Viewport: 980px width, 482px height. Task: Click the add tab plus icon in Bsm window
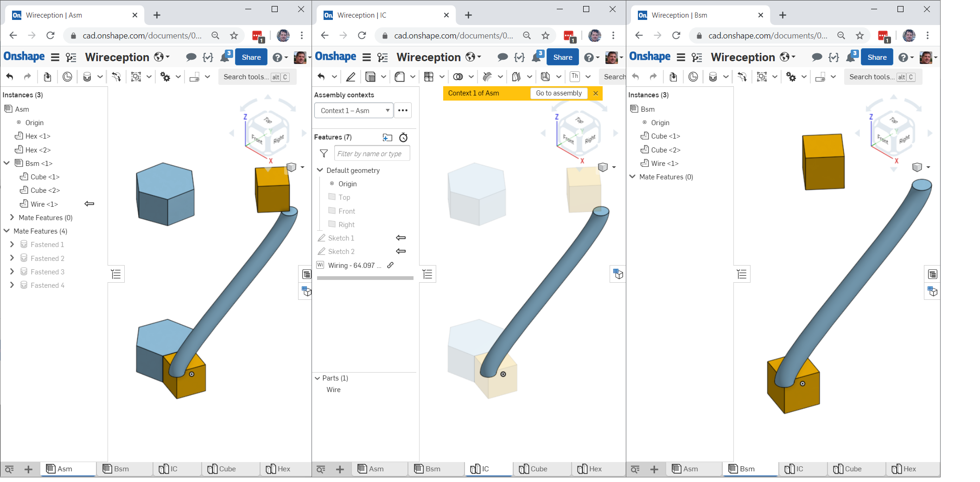point(654,469)
